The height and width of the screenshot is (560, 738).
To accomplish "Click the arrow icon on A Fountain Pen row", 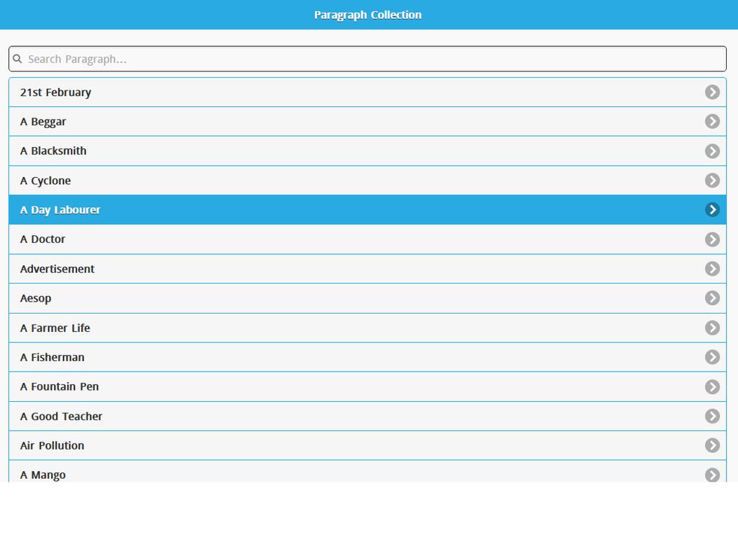I will coord(711,387).
